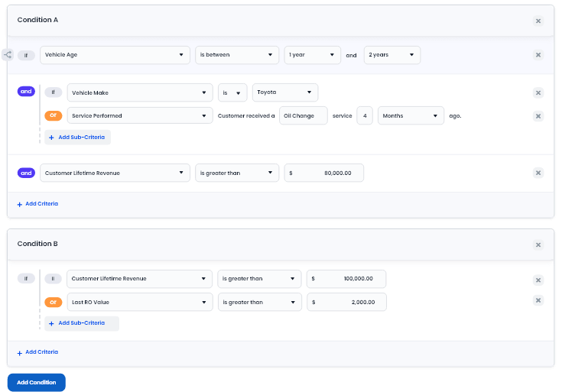This screenshot has width=562, height=392.
Task: Click the 'Customer received a' text
Action: pos(246,115)
